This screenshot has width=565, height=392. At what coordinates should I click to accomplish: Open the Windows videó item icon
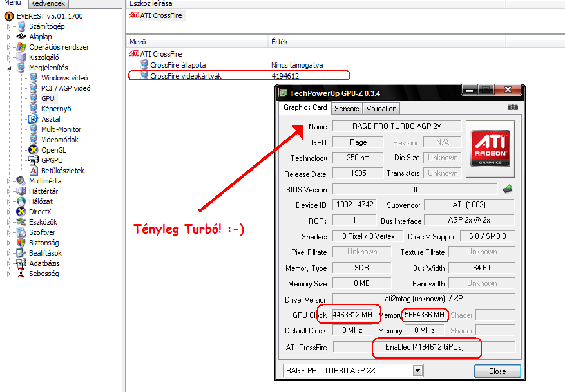pyautogui.click(x=34, y=78)
